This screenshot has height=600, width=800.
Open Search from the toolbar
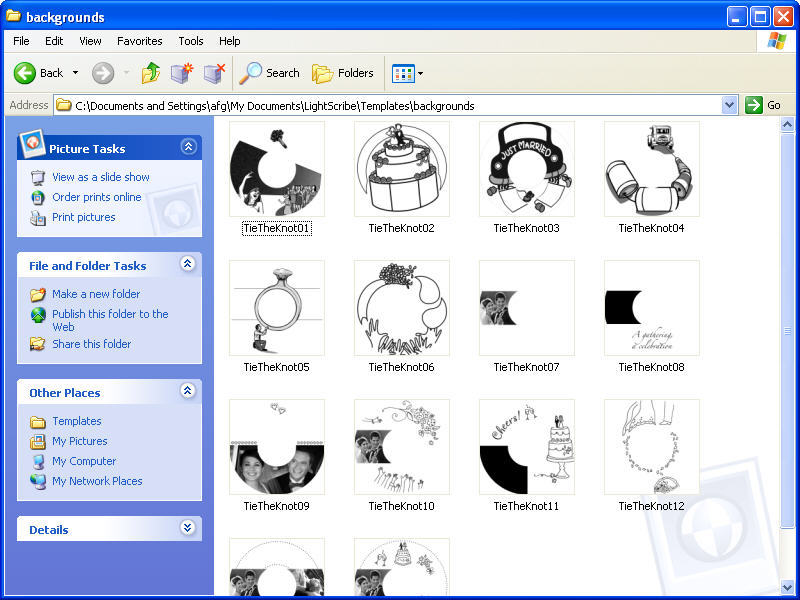269,73
